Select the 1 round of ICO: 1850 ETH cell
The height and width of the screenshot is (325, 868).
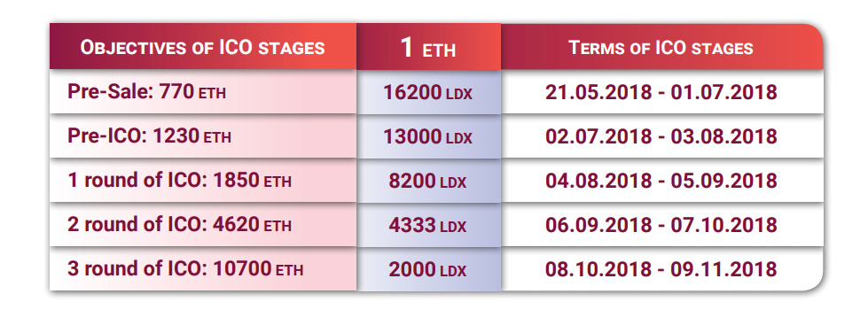pyautogui.click(x=203, y=180)
